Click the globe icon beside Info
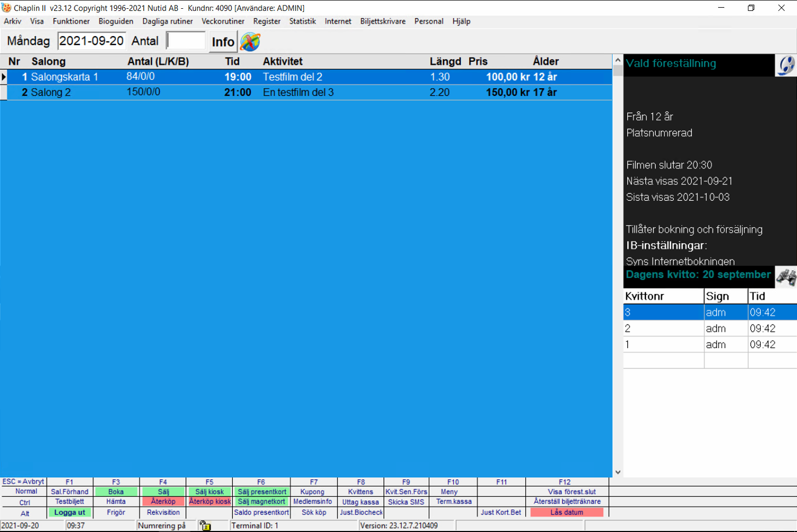The image size is (797, 532). tap(250, 42)
